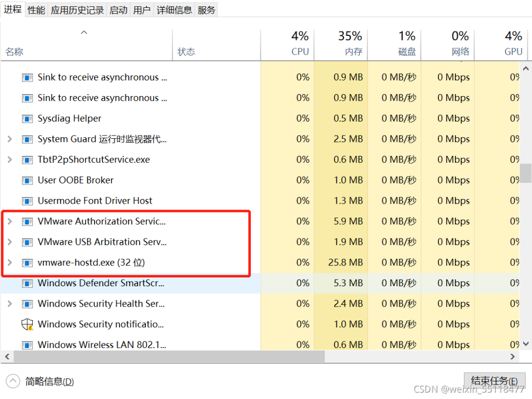
Task: Expand the vmware-hostd.exe (32 位) group
Action: click(x=10, y=263)
